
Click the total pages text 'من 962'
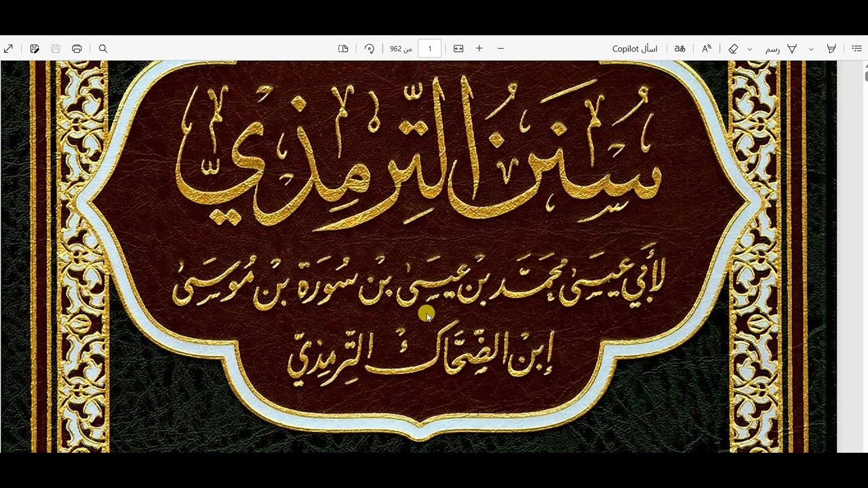click(x=401, y=49)
